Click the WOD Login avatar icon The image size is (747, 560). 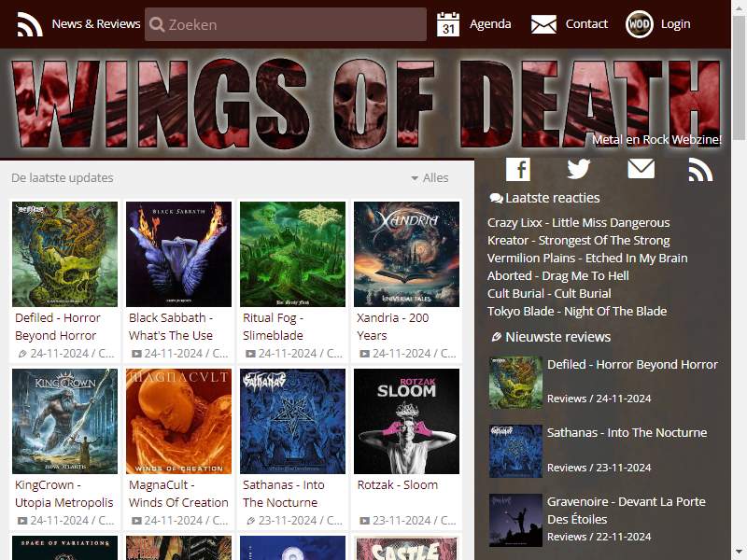tap(639, 24)
